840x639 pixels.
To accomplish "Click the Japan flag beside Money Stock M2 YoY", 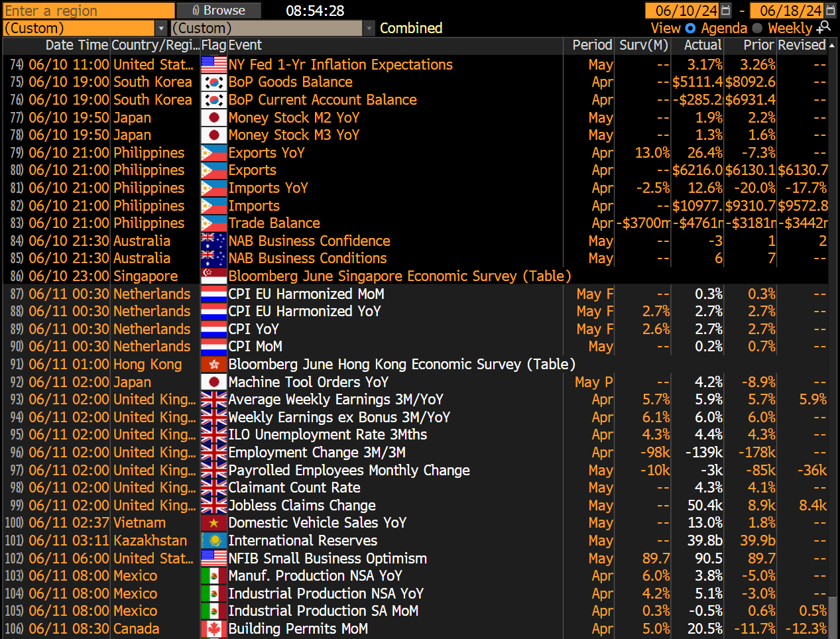I will point(213,117).
